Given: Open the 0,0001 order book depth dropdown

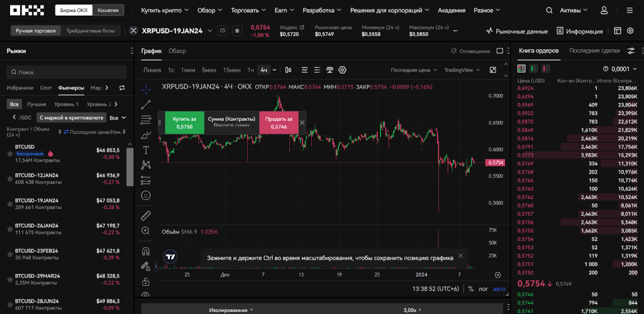Looking at the screenshot, I should click(619, 69).
